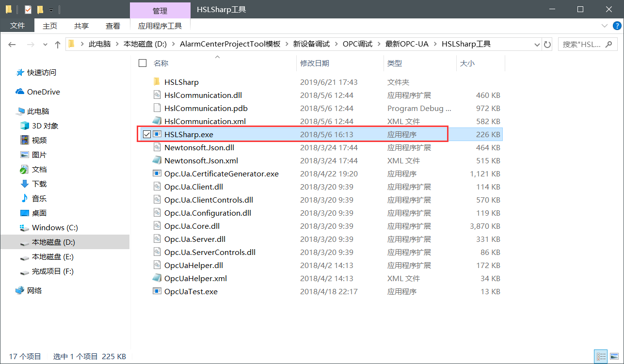Viewport: 624px width, 364px height.
Task: Select the OpcUaHelper.dll file name
Action: 193,265
